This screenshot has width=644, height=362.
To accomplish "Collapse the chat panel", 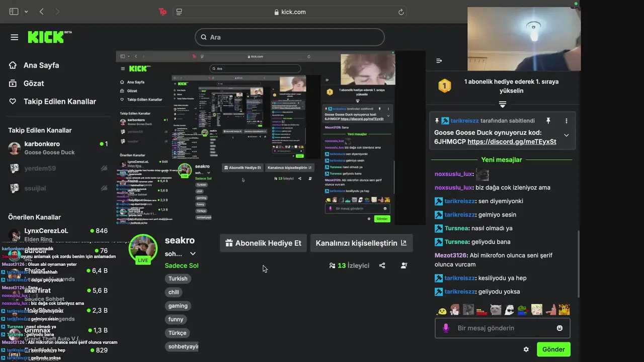I will tap(439, 61).
